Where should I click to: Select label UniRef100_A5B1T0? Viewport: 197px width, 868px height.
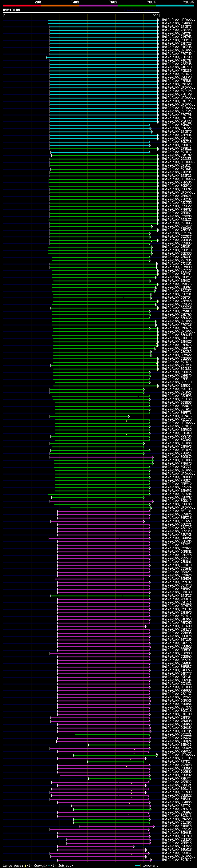pos(177,139)
